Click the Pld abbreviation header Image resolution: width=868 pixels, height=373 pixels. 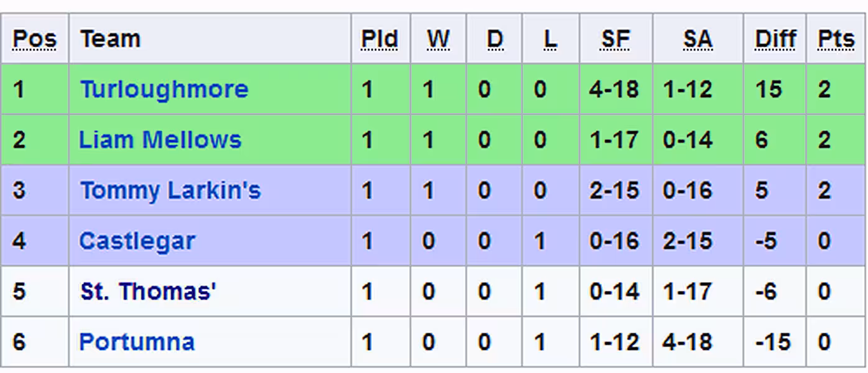(x=379, y=39)
